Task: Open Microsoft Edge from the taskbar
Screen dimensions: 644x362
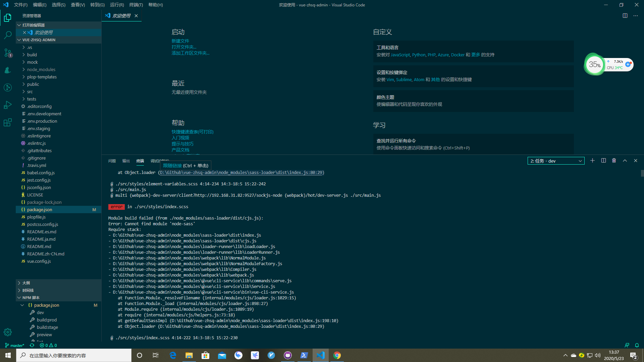Action: 173,355
